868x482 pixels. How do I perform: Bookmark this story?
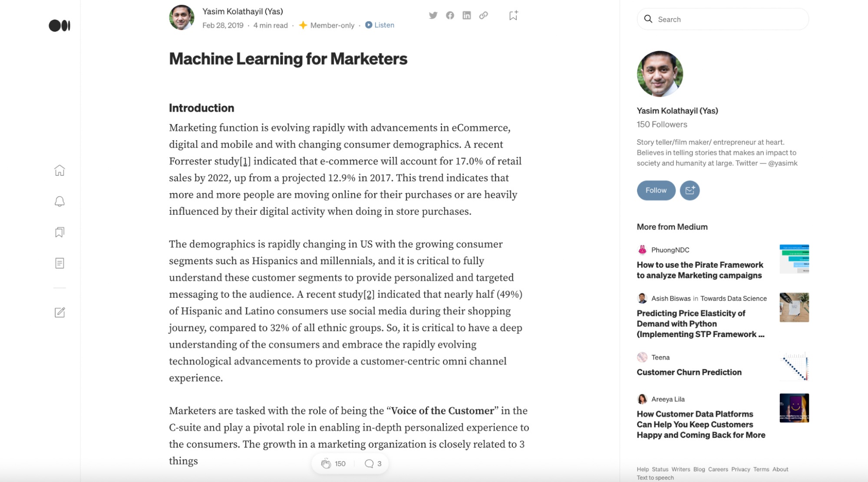pyautogui.click(x=513, y=15)
